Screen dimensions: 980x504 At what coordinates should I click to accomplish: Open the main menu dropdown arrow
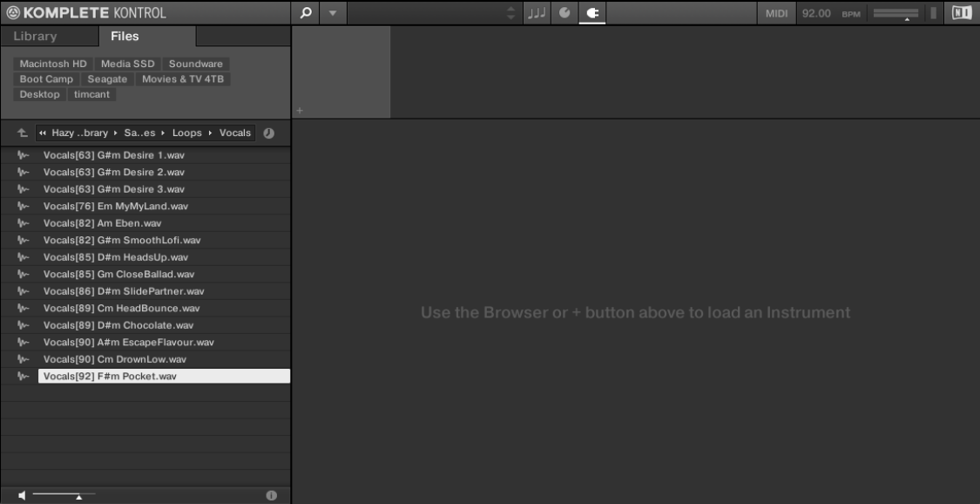click(x=333, y=13)
